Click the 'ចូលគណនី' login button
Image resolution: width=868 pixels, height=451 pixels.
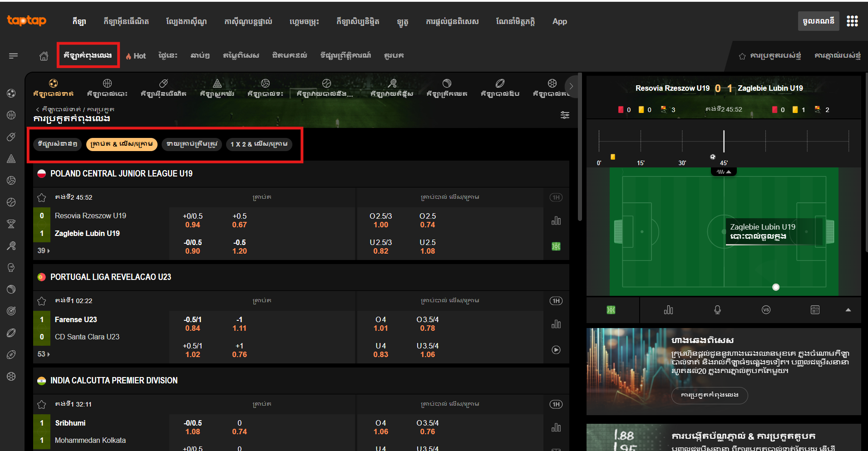point(819,21)
